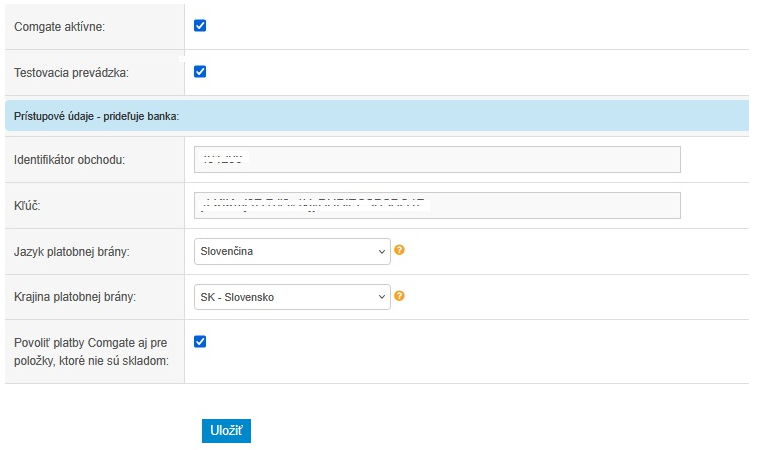Expand the SK - Slovensko country dropdown
The image size is (762, 450).
point(290,297)
